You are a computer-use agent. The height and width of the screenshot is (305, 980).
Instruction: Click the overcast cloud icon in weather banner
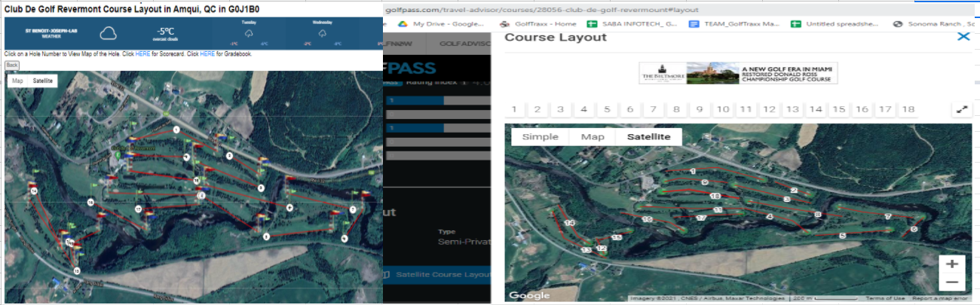pos(109,32)
